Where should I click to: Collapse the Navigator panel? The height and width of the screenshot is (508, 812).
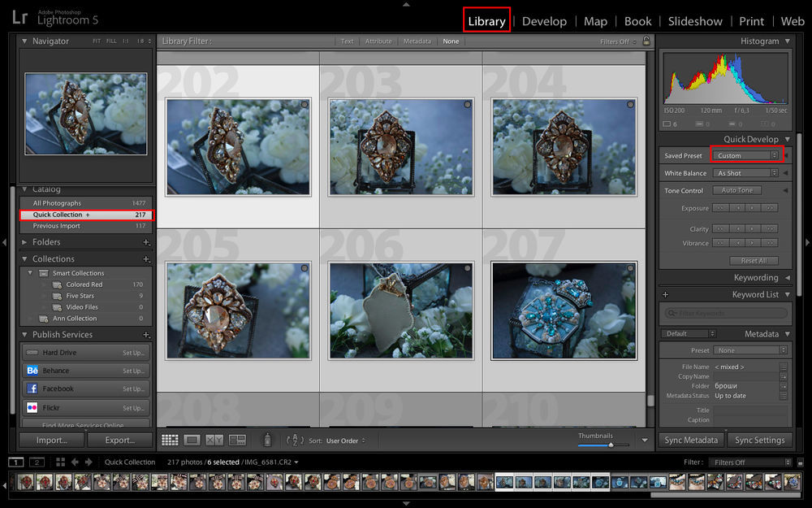pyautogui.click(x=24, y=41)
